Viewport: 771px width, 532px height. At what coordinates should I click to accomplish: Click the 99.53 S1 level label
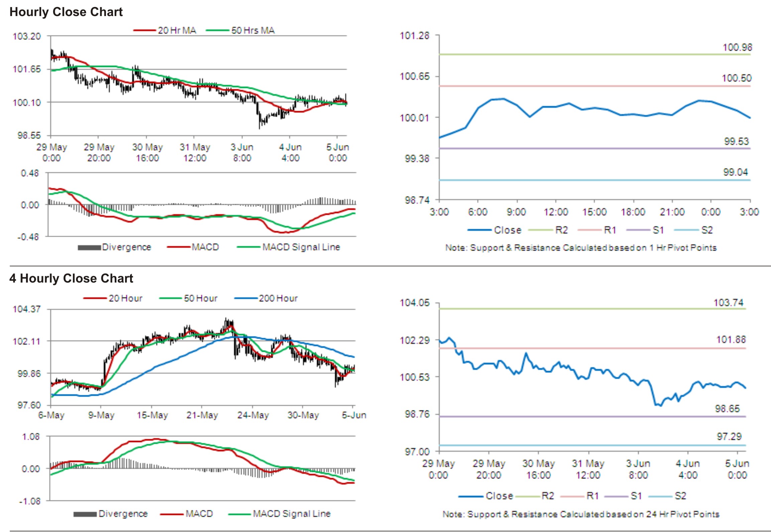[x=737, y=141]
